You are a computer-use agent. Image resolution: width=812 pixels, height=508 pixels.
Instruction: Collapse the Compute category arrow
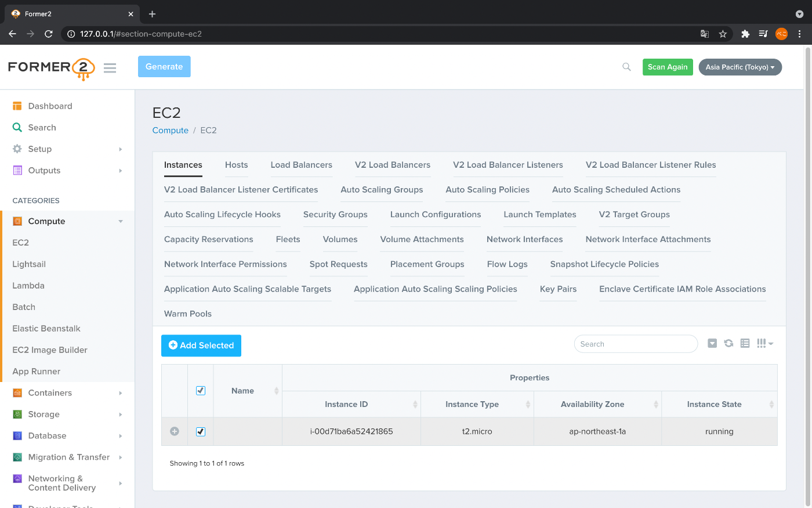pos(121,221)
